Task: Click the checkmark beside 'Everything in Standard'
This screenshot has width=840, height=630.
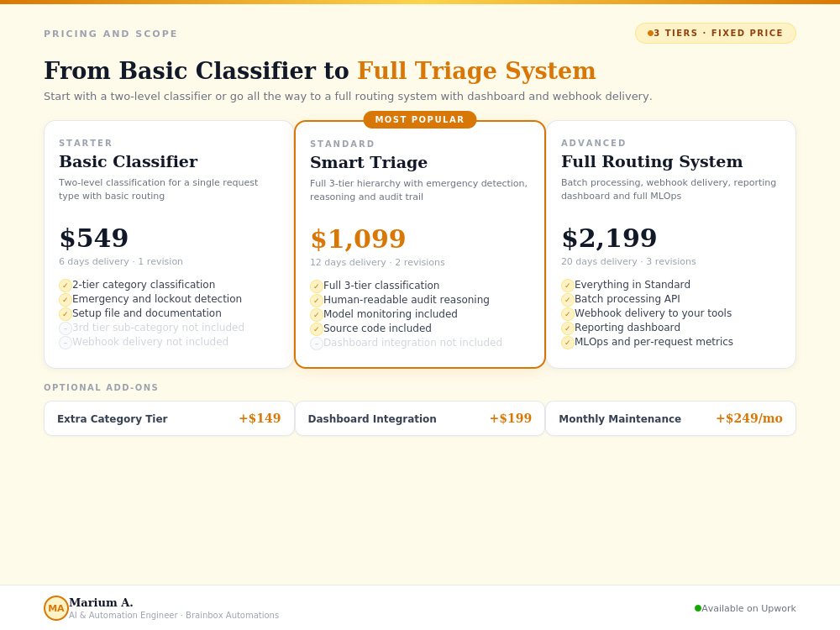Action: [x=568, y=285]
